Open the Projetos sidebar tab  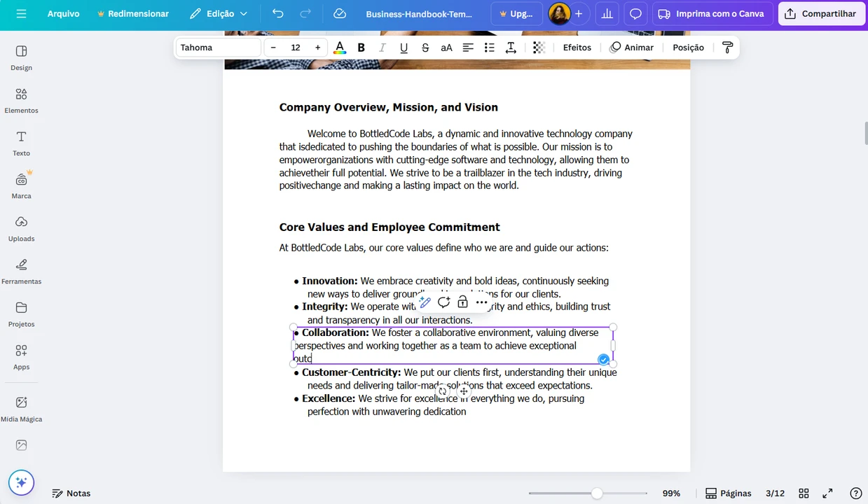(21, 314)
